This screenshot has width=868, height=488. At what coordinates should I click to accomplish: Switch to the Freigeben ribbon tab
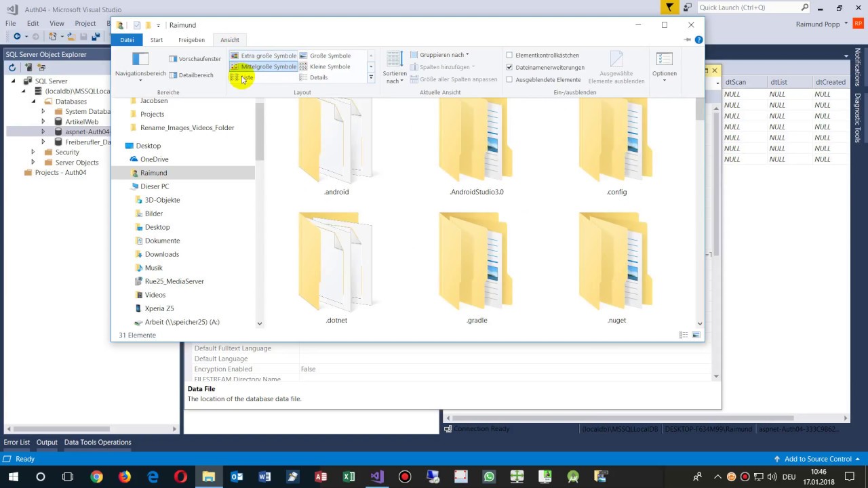191,40
